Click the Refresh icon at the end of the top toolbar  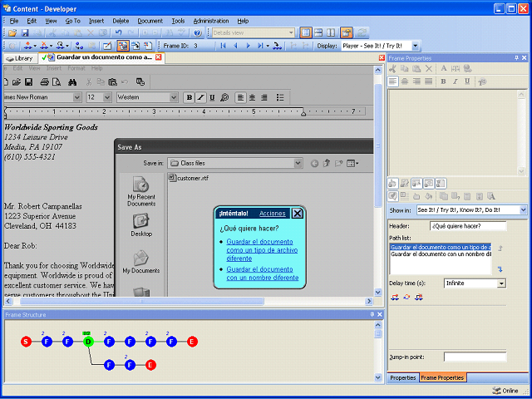[x=362, y=33]
